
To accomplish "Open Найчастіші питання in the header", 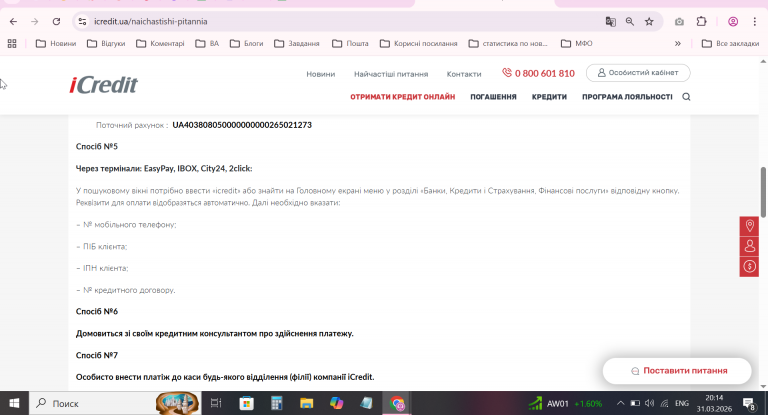I will tap(391, 74).
